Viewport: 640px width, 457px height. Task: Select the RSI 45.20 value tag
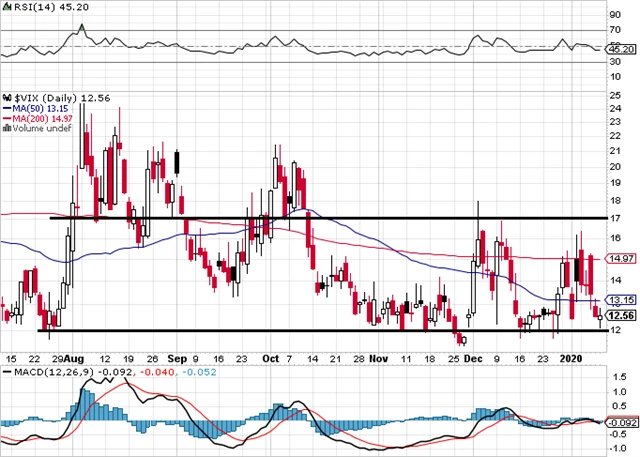tap(622, 47)
